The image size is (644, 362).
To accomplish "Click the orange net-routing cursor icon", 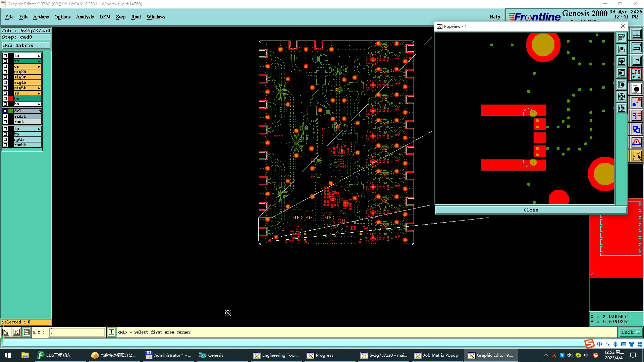I will tap(636, 156).
